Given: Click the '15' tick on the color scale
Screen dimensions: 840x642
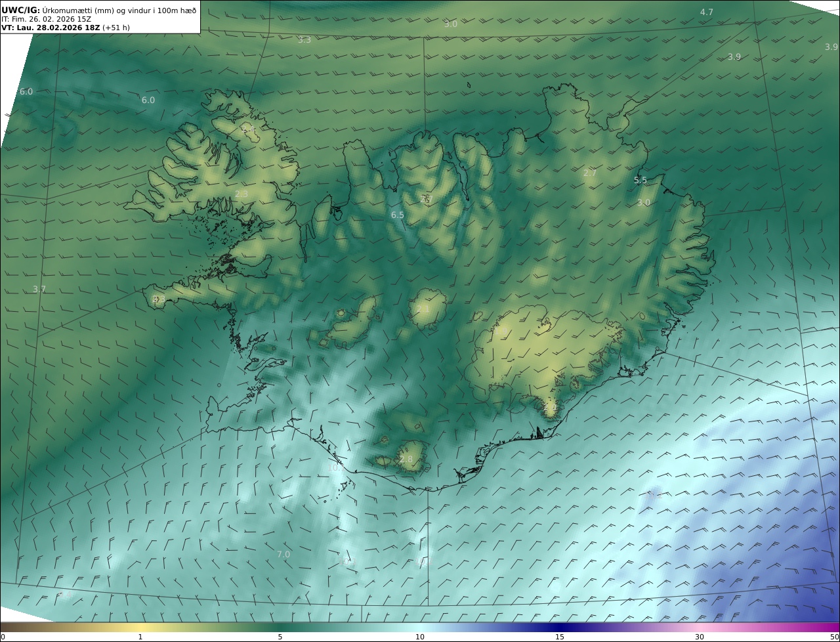Looking at the screenshot, I should pyautogui.click(x=560, y=637).
